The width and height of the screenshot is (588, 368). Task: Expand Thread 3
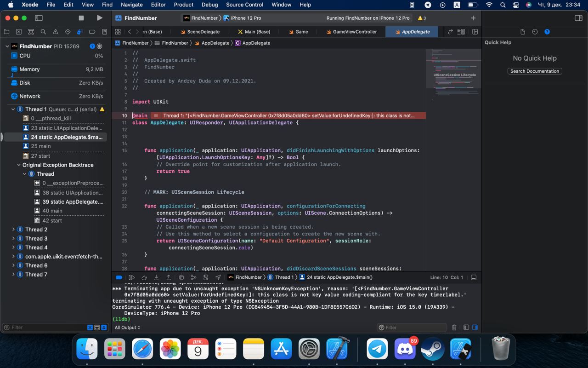pos(13,239)
